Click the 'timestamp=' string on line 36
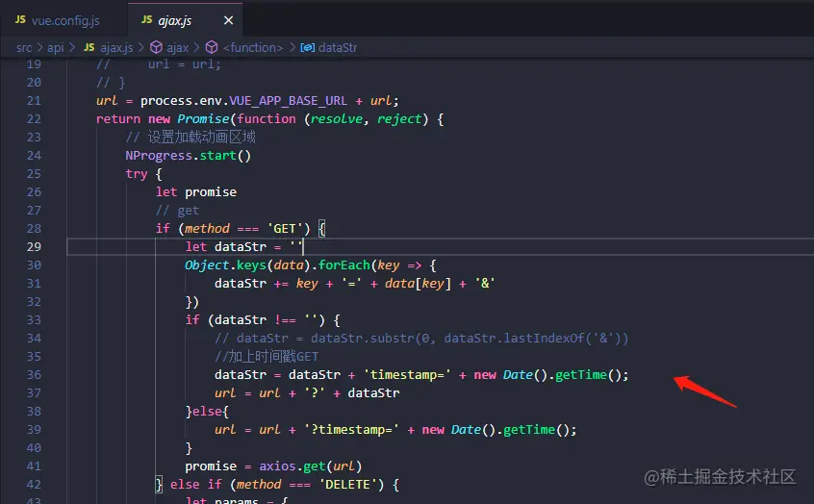Screen dimensions: 814x504 [x=407, y=375]
